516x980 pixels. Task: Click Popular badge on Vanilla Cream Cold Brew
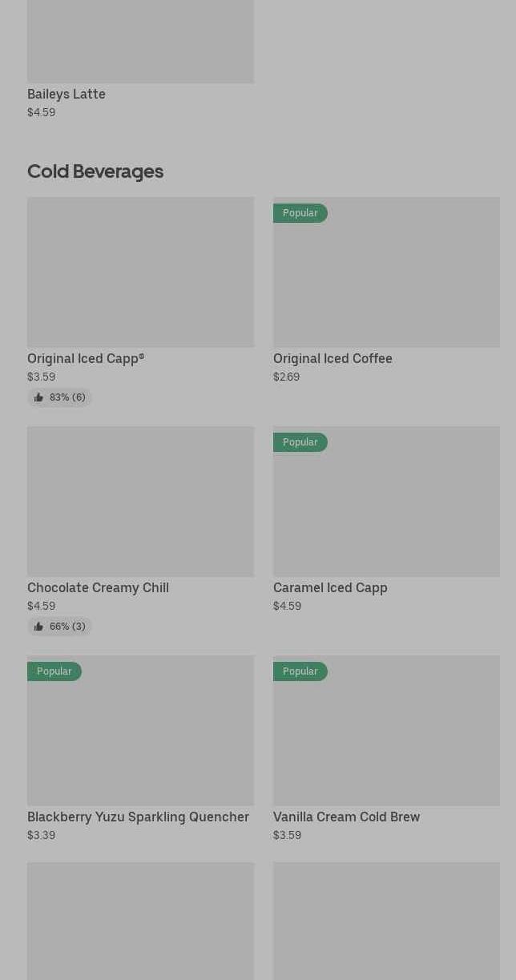[x=300, y=671]
